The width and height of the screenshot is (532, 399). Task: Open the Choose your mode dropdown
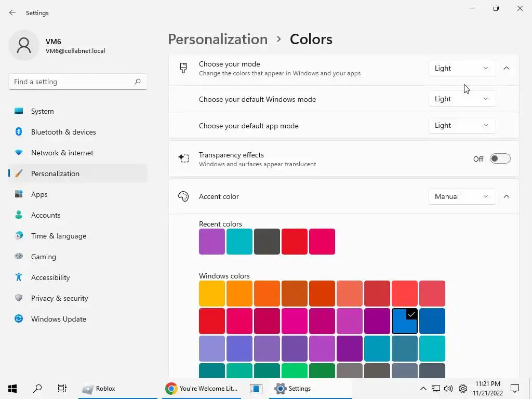(462, 68)
